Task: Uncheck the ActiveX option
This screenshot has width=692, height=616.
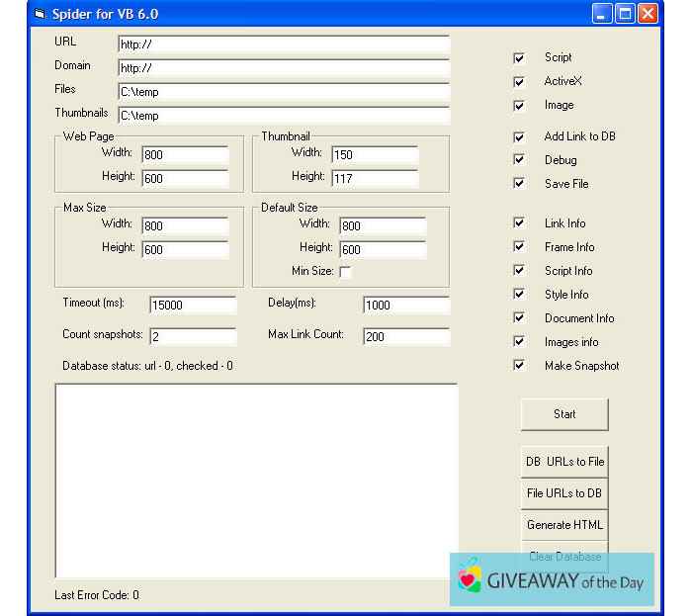Action: tap(519, 82)
